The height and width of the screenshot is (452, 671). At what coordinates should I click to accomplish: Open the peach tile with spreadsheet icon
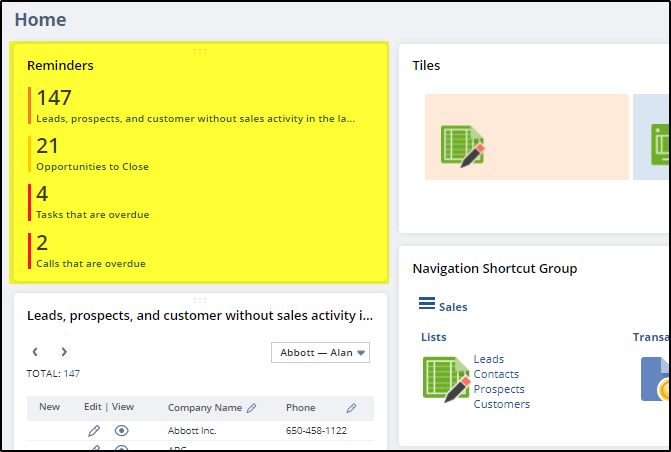pyautogui.click(x=526, y=137)
